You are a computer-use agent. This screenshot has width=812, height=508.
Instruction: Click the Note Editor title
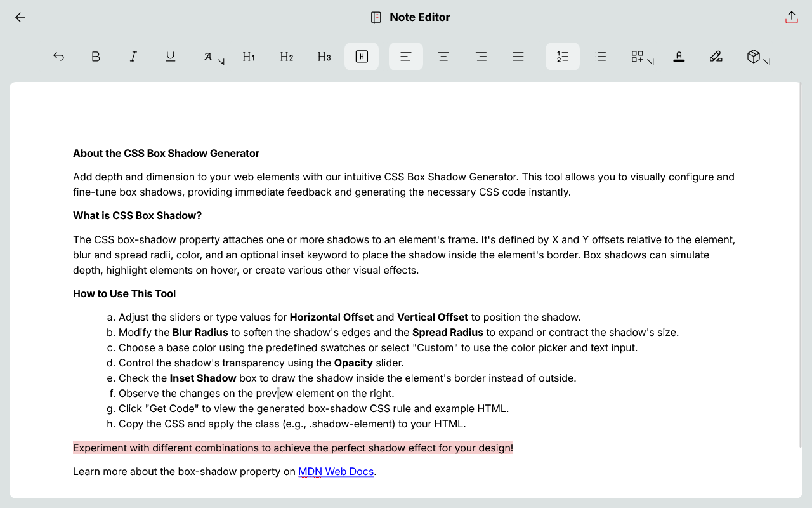click(419, 17)
